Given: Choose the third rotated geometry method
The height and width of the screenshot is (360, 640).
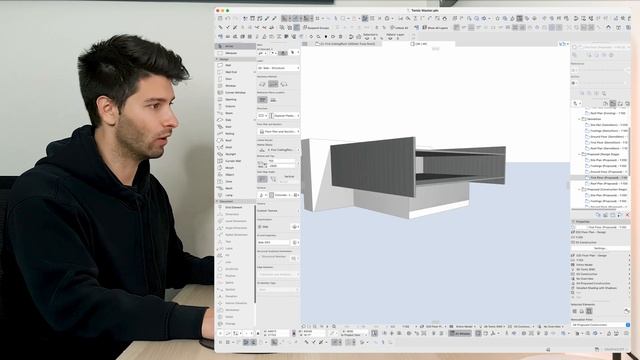Looking at the screenshot, I should click(x=284, y=84).
